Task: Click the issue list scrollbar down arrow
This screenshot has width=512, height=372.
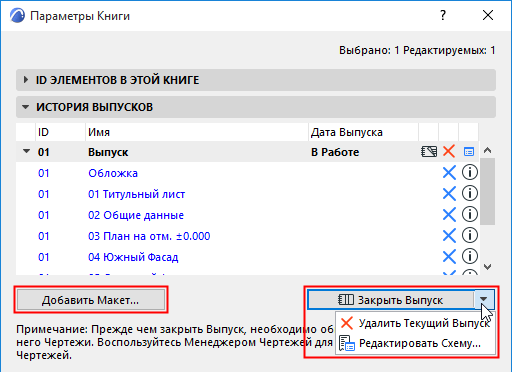Action: pos(488,267)
